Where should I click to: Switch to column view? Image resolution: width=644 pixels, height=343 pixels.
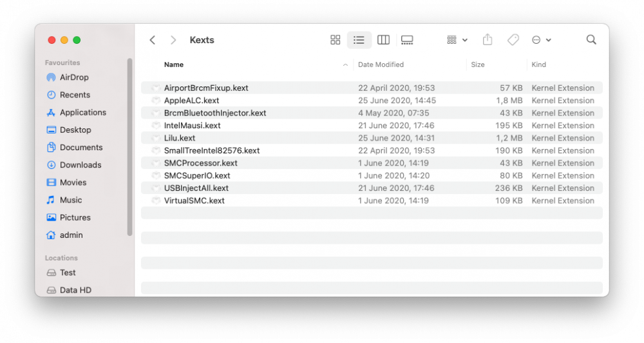pos(383,40)
